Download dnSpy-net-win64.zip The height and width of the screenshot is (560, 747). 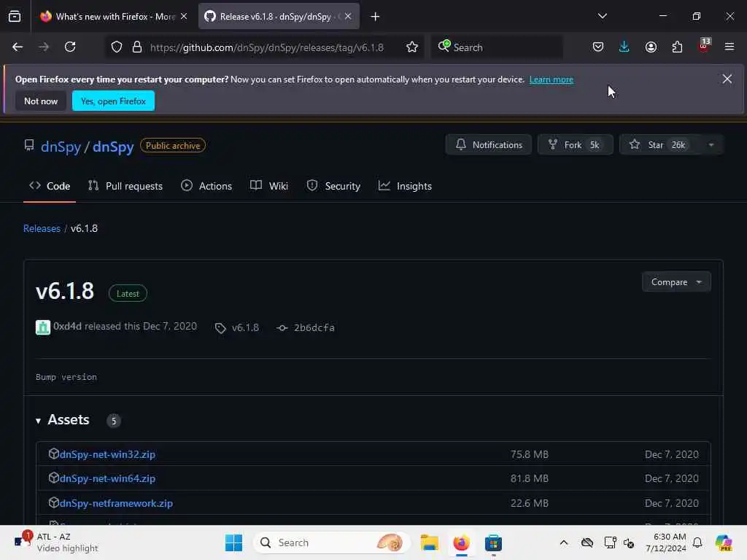[x=107, y=478]
